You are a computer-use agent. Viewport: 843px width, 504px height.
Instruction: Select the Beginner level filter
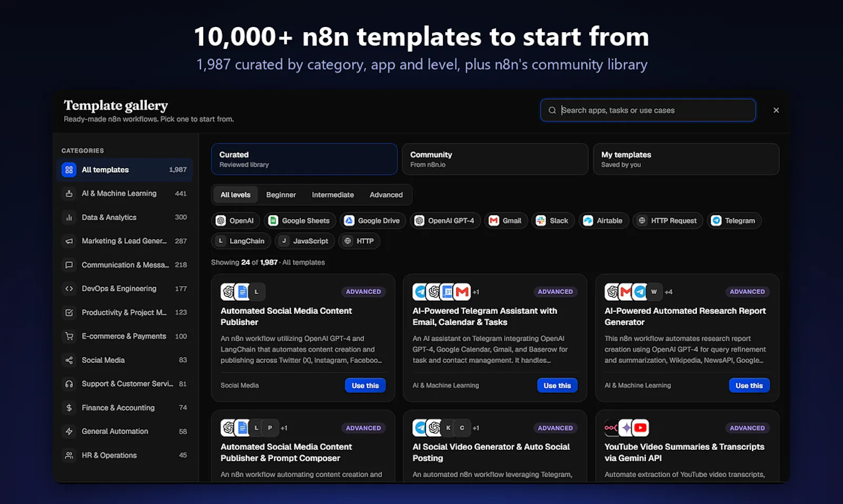[x=281, y=195]
